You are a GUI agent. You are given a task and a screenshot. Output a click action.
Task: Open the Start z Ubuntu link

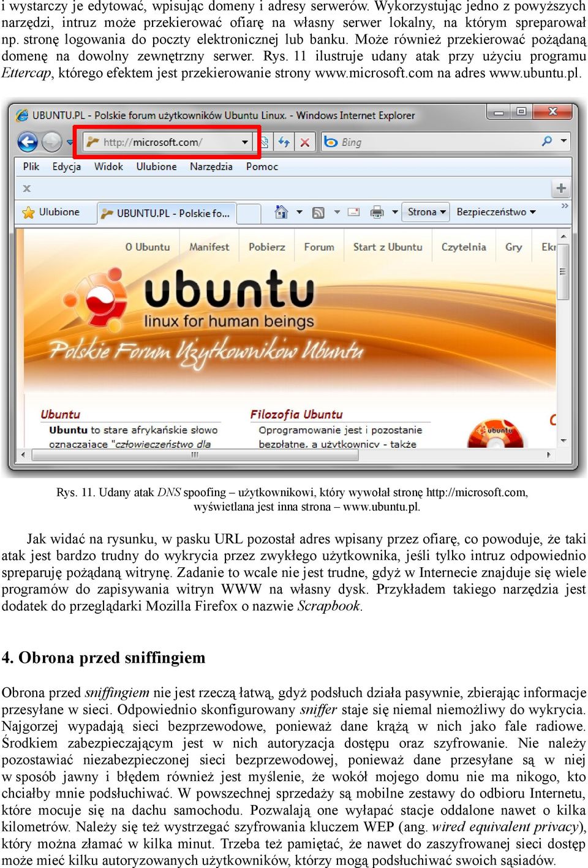[388, 247]
